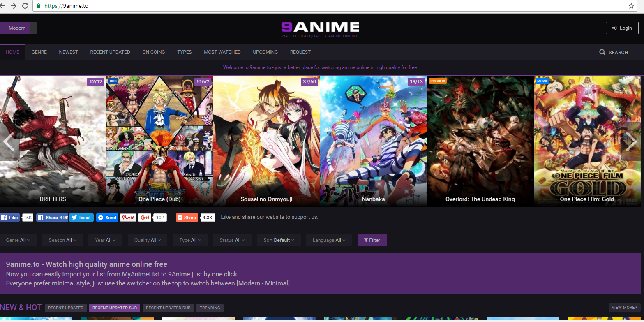Click the VIEW MORE button

point(625,308)
